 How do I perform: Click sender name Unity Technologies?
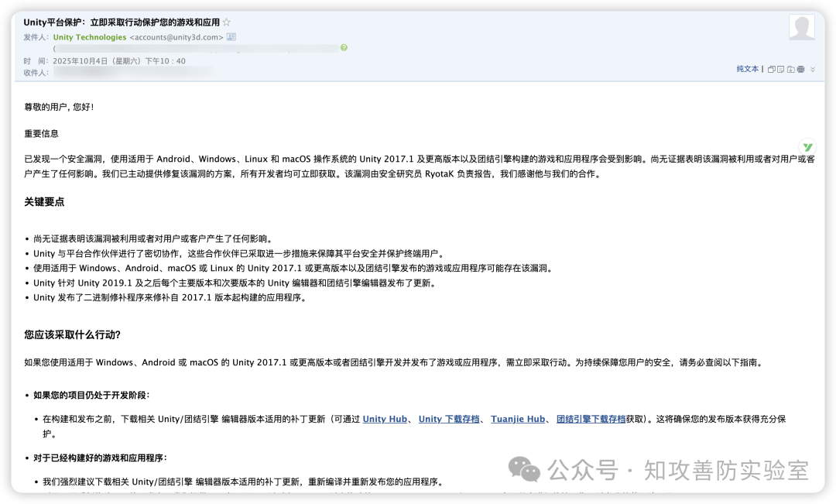coord(90,37)
